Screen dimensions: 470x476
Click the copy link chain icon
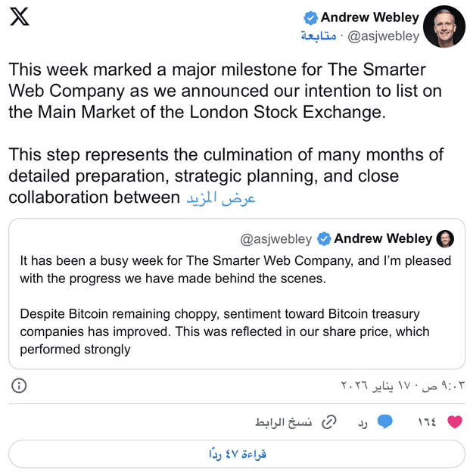(x=329, y=422)
